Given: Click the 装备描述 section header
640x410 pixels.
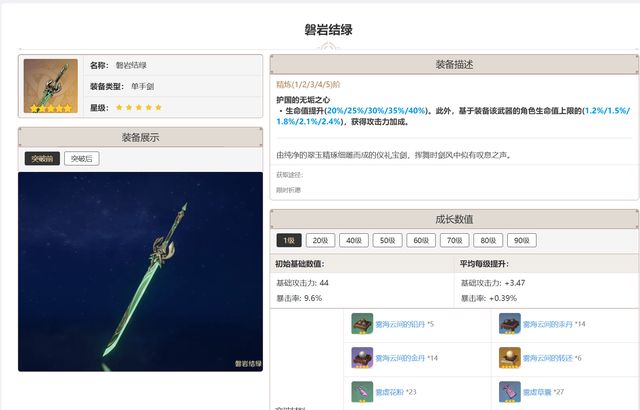Looking at the screenshot, I should [454, 64].
